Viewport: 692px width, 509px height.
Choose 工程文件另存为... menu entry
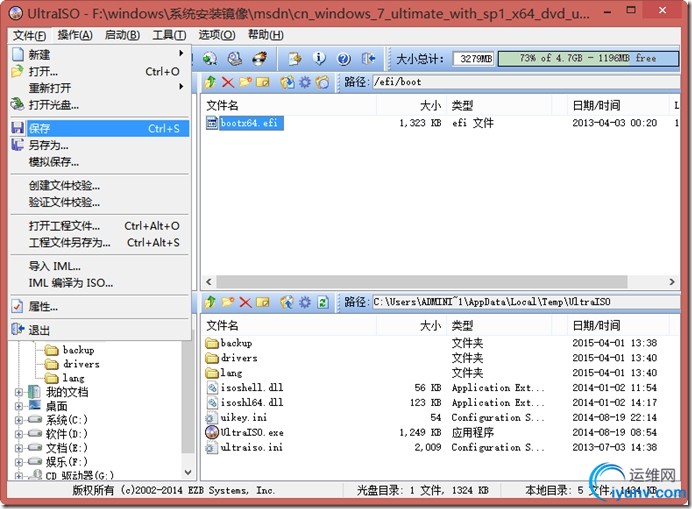(x=100, y=242)
